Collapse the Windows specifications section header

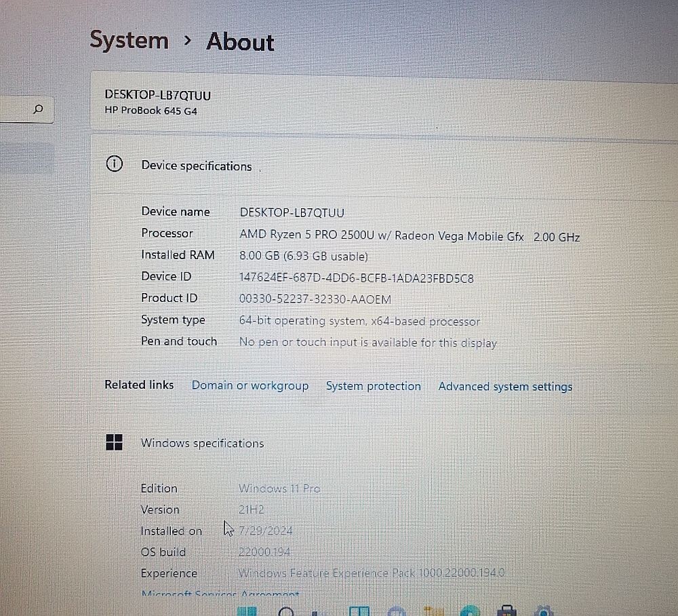[x=384, y=443]
